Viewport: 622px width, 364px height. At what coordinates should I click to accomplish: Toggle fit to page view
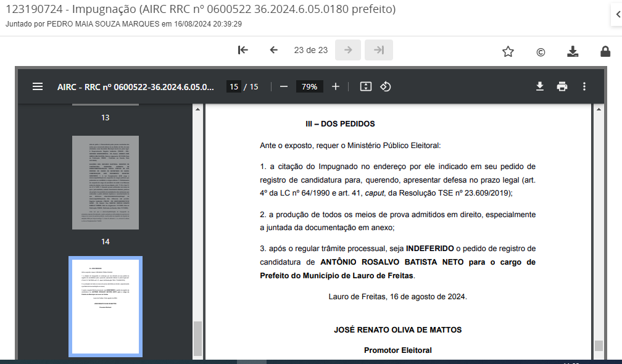[x=365, y=86]
